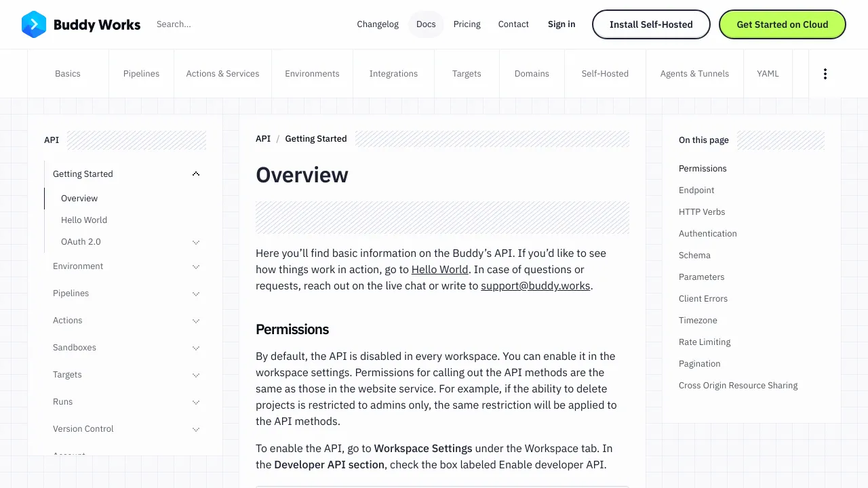868x488 pixels.
Task: Open the Pipelines docs tab
Action: click(x=141, y=73)
